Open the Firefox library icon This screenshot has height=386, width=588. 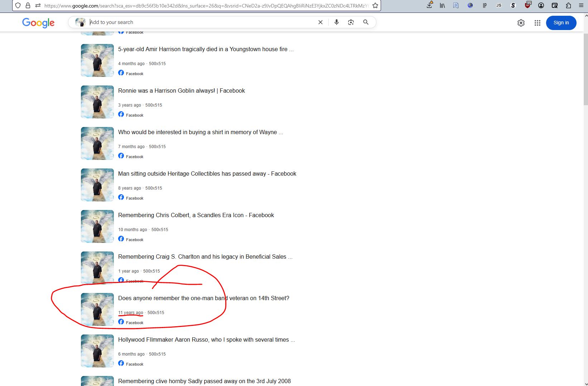[x=443, y=5]
